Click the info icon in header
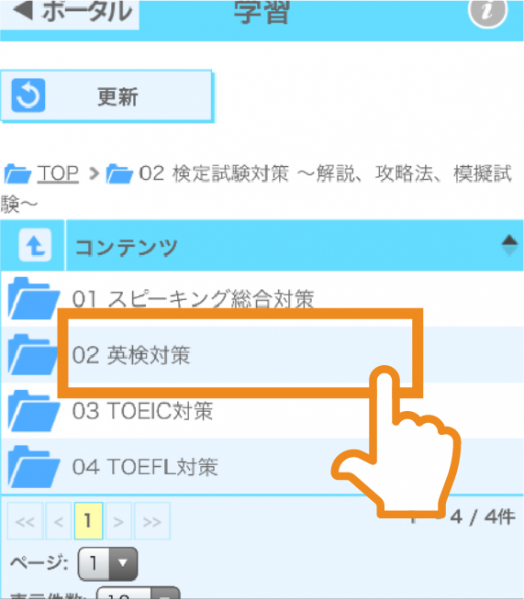 coord(487,11)
